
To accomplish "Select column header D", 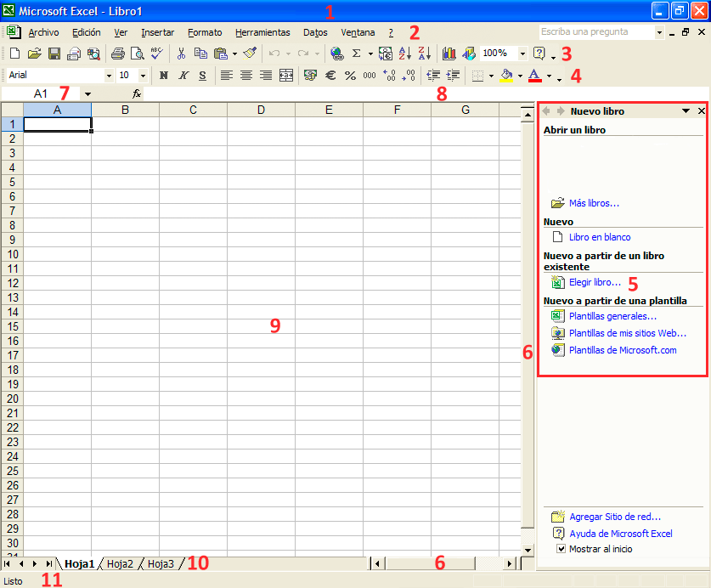I will 261,110.
